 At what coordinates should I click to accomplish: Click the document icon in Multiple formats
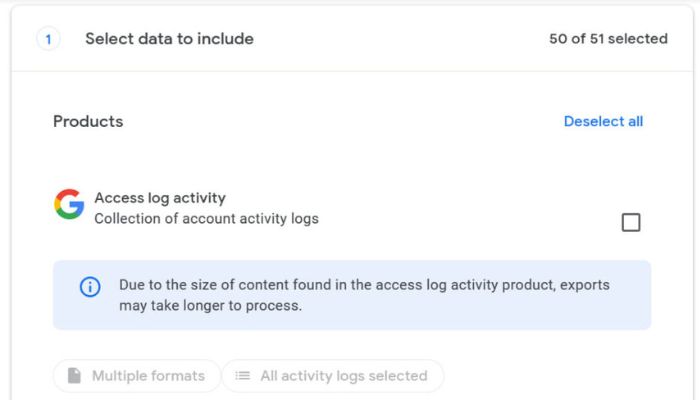click(x=74, y=375)
